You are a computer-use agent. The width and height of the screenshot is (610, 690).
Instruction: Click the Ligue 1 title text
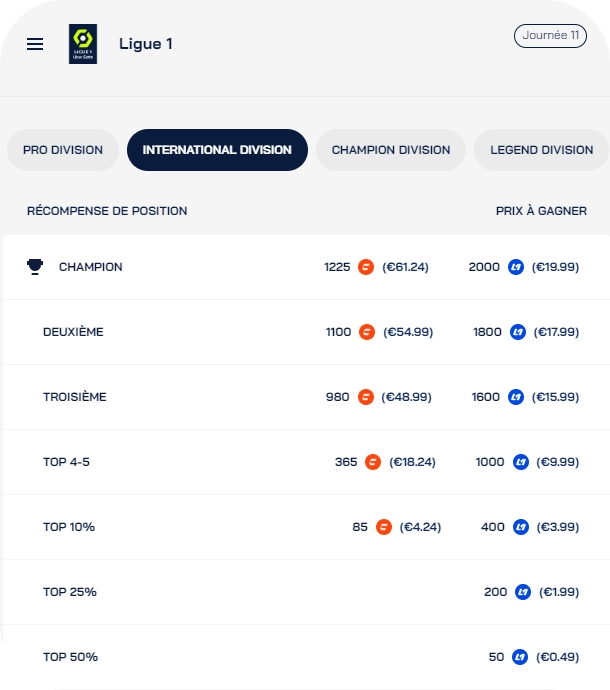pos(146,44)
